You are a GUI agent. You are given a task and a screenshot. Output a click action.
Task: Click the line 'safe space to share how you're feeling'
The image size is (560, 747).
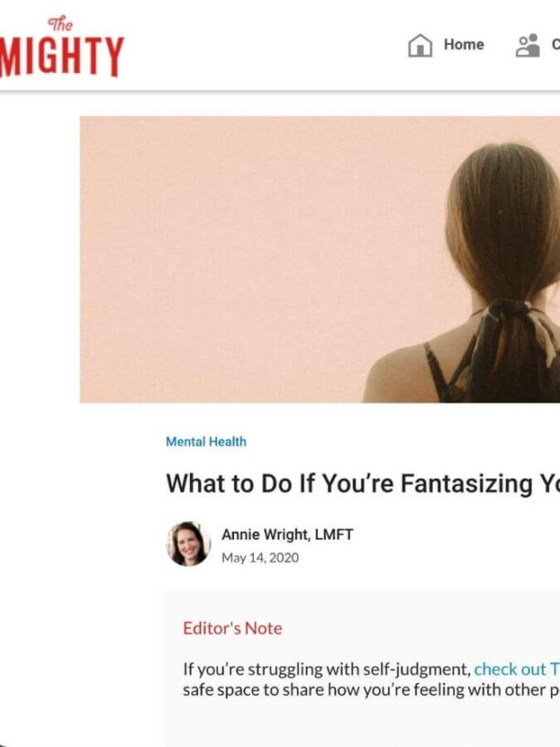coord(372,689)
